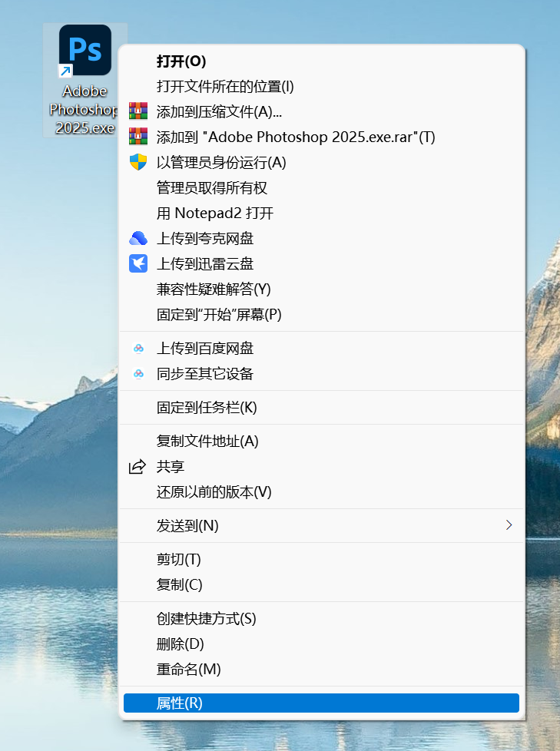The width and height of the screenshot is (560, 751).
Task: Run via 以管理员身份运行(A)
Action: coord(321,162)
